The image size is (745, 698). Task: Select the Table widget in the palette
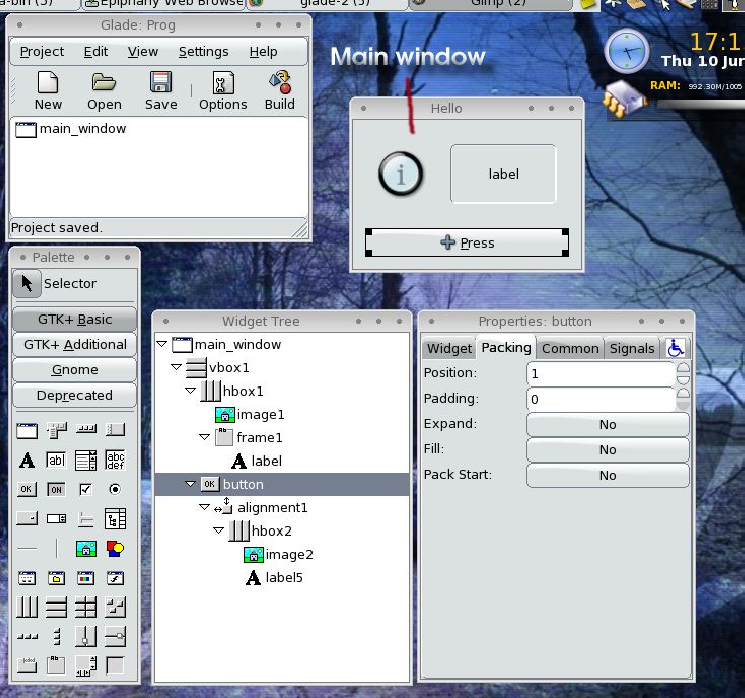[86, 607]
